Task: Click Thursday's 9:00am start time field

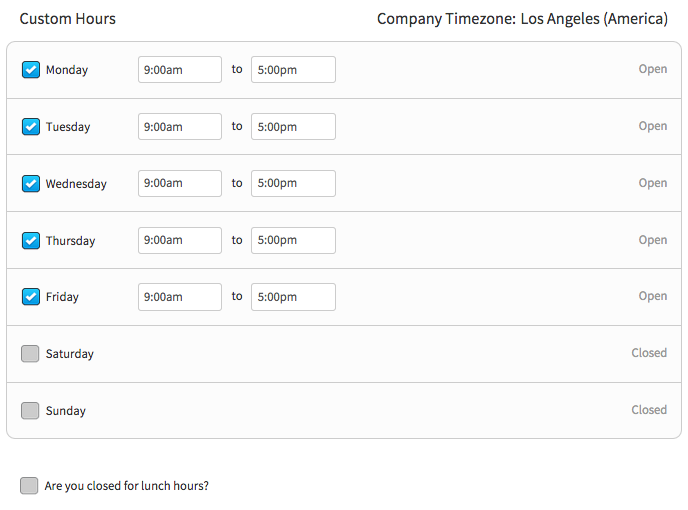Action: tap(180, 241)
